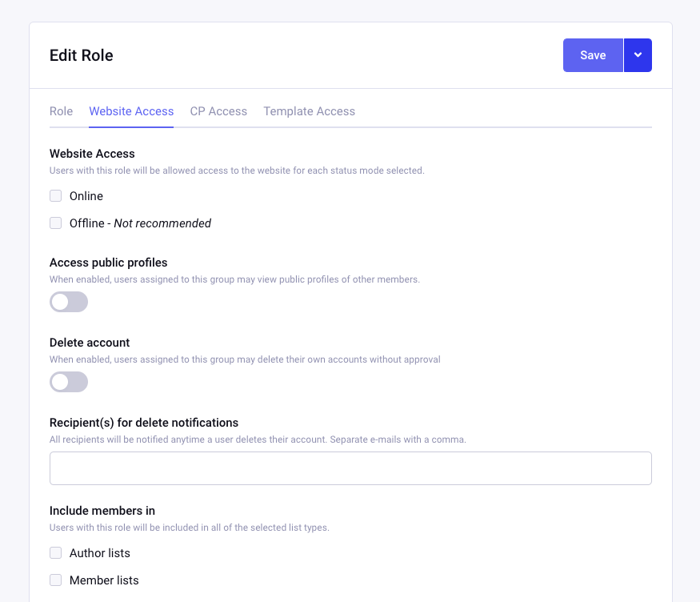This screenshot has height=602, width=700.
Task: Select the Website Access tab
Action: [131, 111]
